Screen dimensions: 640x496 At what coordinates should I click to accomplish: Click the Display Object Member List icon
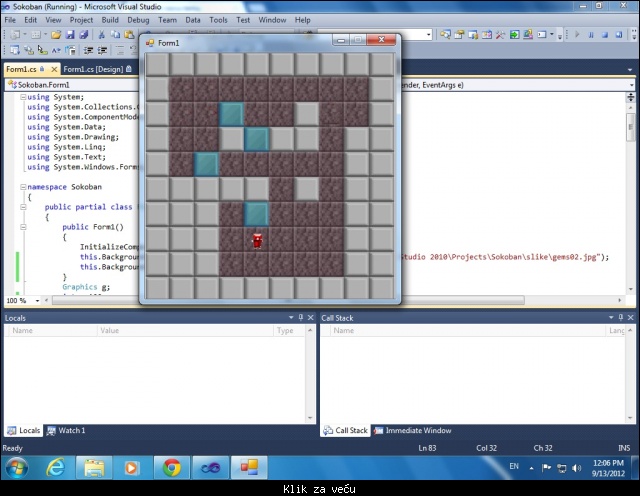(15, 50)
